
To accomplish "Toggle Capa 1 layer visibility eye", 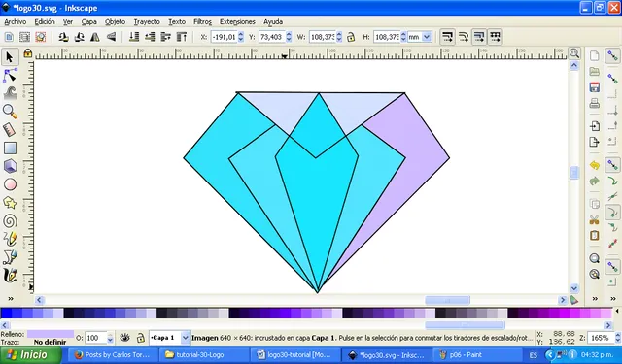I will (125, 338).
